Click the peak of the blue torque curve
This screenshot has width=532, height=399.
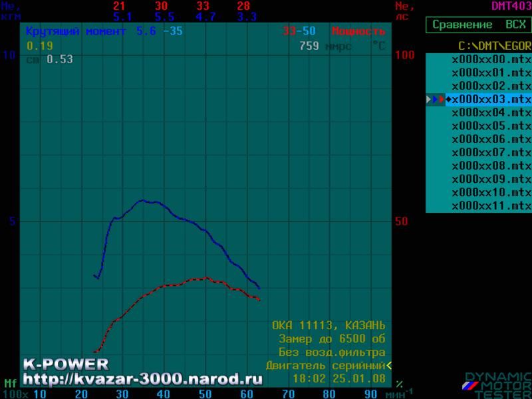142,199
